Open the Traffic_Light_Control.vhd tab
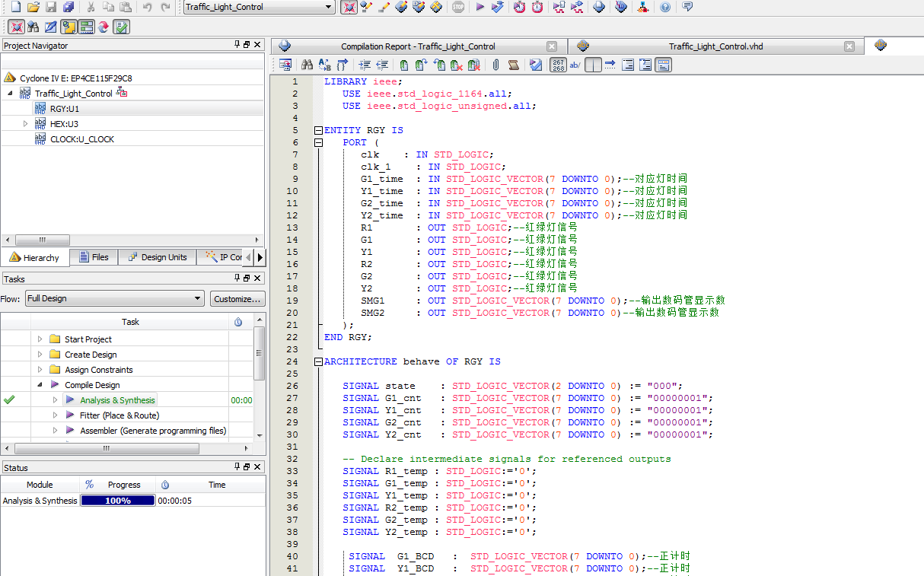924x576 pixels. (715, 46)
